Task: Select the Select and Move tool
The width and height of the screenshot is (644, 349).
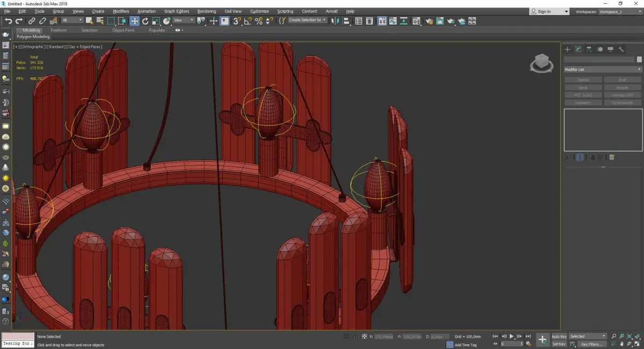Action: [x=134, y=21]
